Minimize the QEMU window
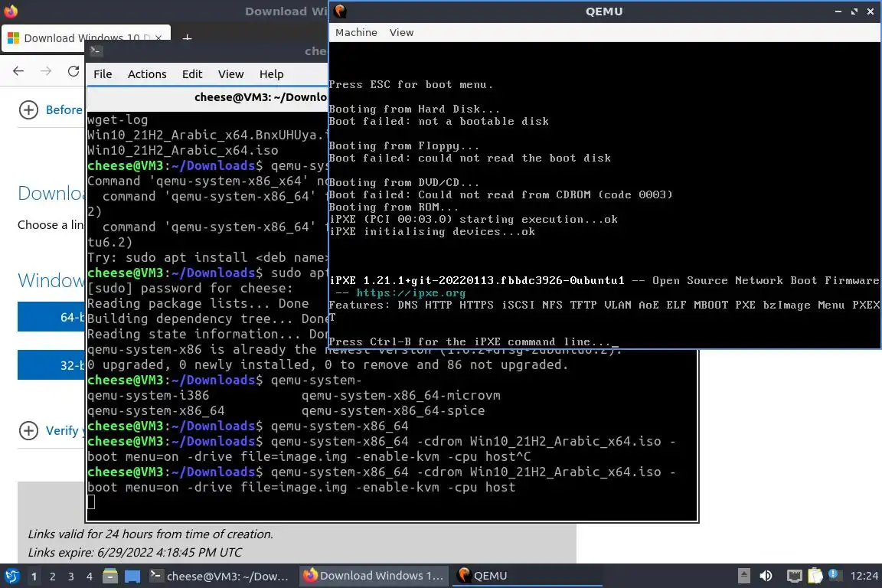The width and height of the screenshot is (882, 588). point(838,11)
